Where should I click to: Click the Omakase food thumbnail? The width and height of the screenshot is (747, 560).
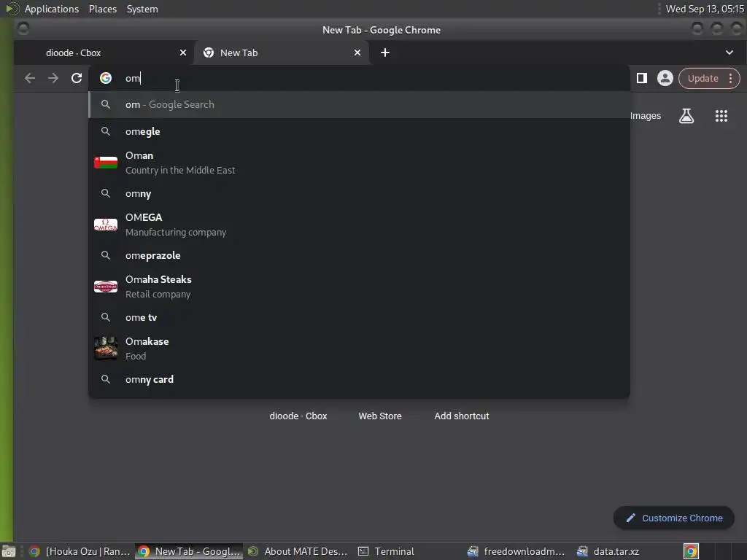[106, 349]
